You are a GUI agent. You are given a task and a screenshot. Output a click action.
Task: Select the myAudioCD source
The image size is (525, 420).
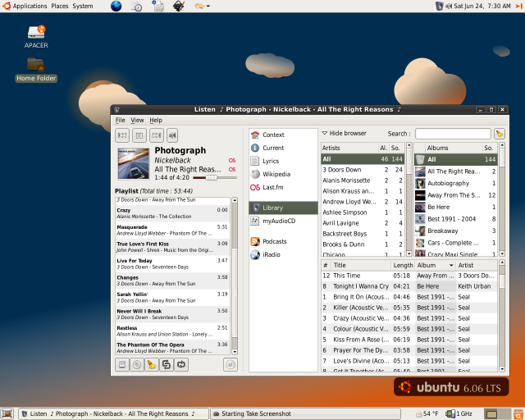283,221
